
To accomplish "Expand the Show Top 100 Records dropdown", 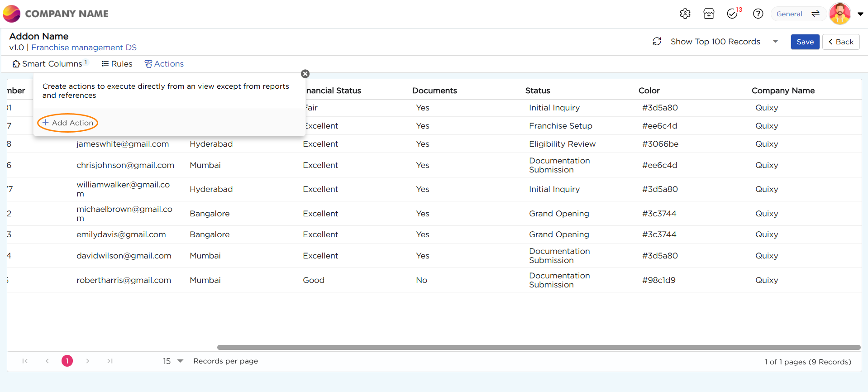I will [x=775, y=42].
